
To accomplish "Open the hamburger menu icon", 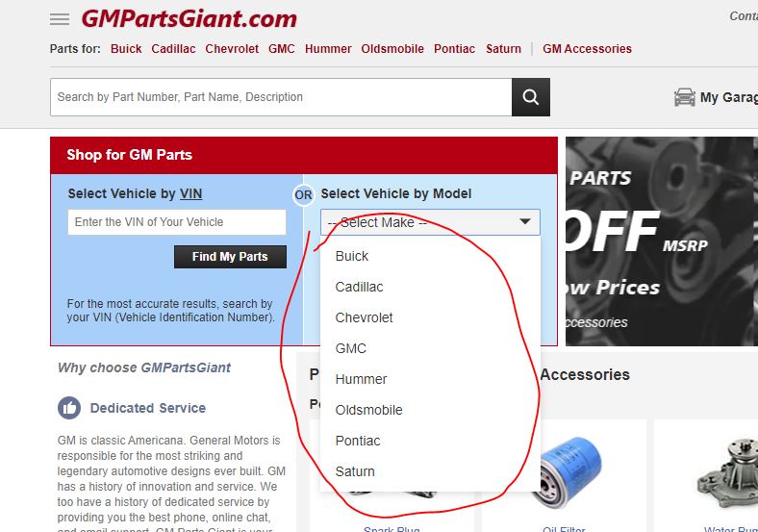I will 60,19.
